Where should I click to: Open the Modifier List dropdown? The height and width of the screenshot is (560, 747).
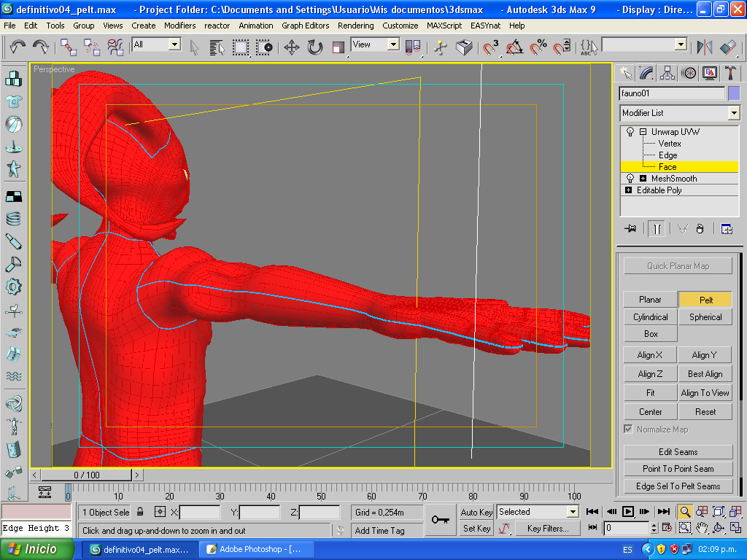click(x=733, y=113)
